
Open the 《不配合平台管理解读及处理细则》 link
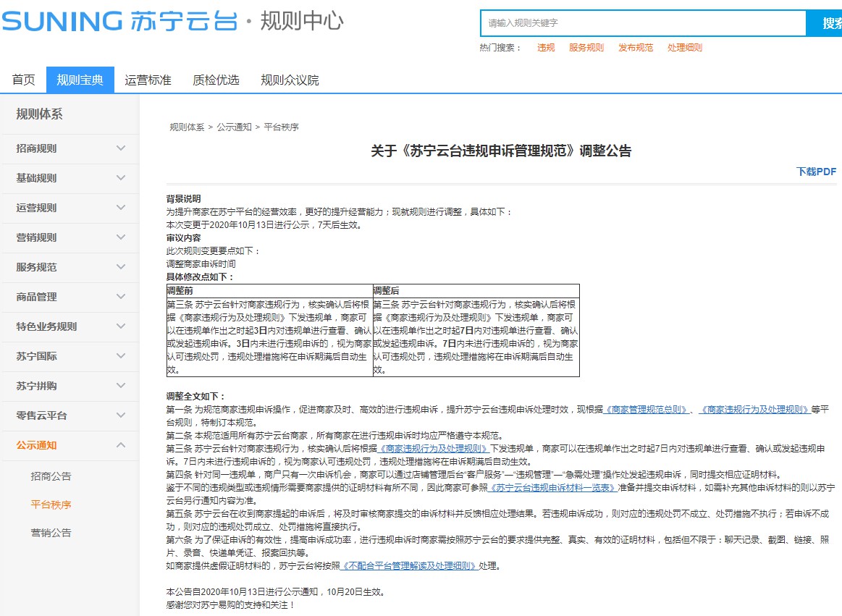click(x=410, y=566)
